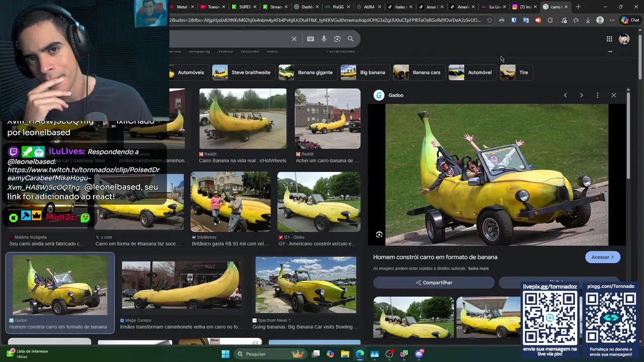
Task: Click the Acessar button
Action: [603, 257]
